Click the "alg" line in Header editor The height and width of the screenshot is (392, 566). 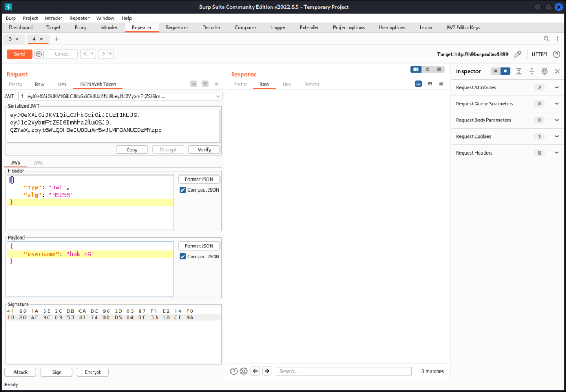90,195
